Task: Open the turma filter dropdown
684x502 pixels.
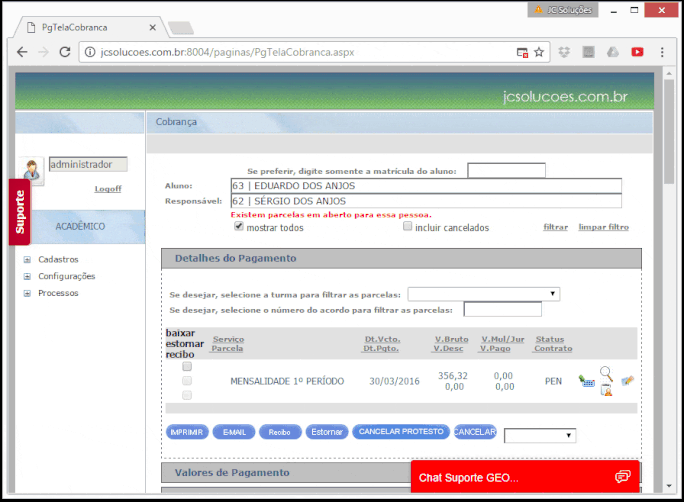Action: click(484, 294)
